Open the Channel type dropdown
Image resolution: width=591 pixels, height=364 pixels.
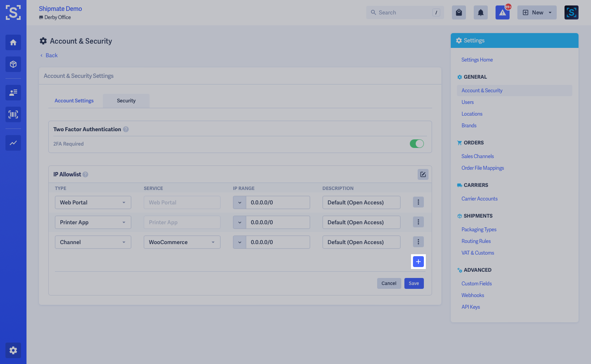(x=93, y=242)
